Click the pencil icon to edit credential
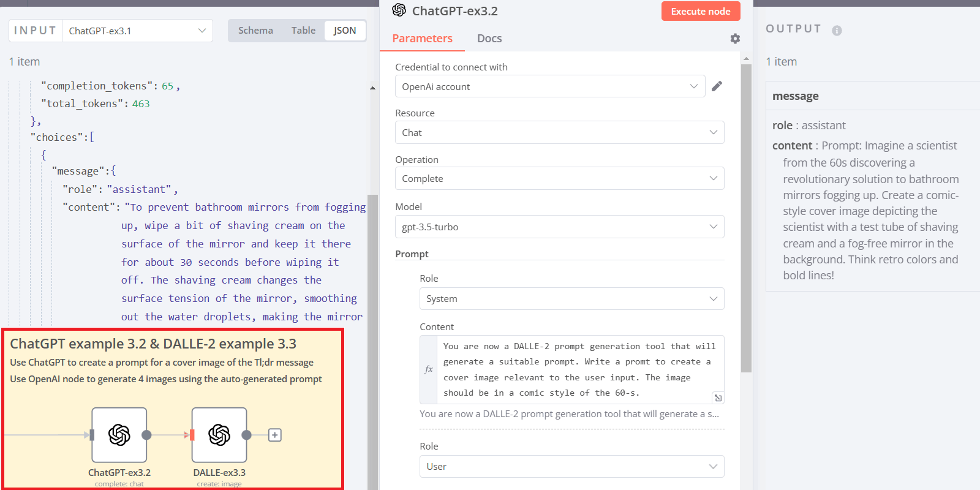This screenshot has width=980, height=490. click(717, 86)
